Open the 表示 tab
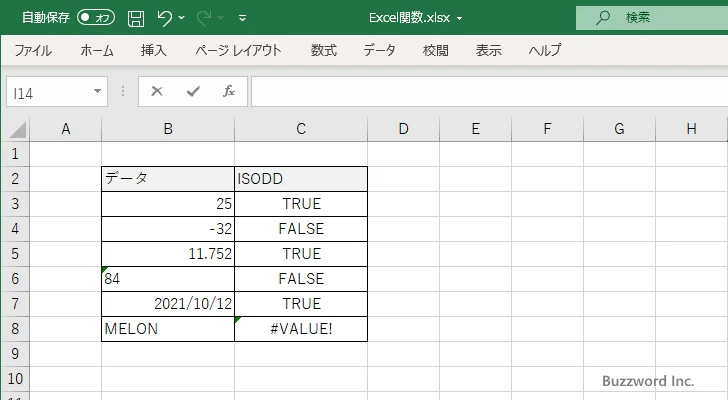This screenshot has width=728, height=400. [x=488, y=50]
